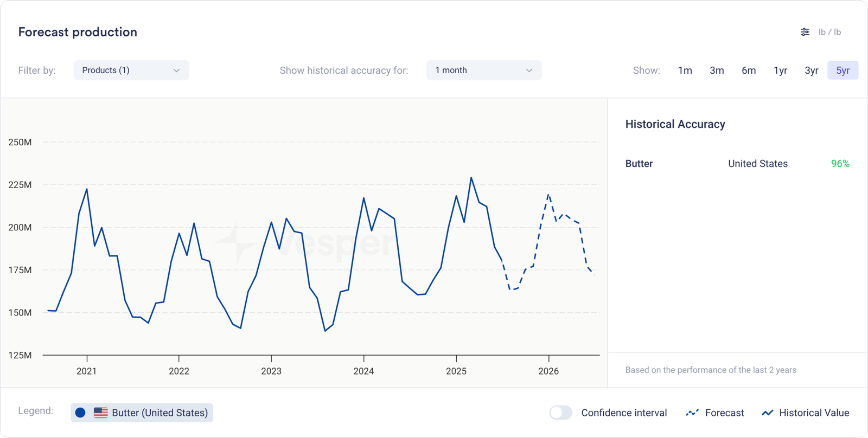Click the Historical Value line legend icon
Screen dimensions: 868x438
point(767,413)
